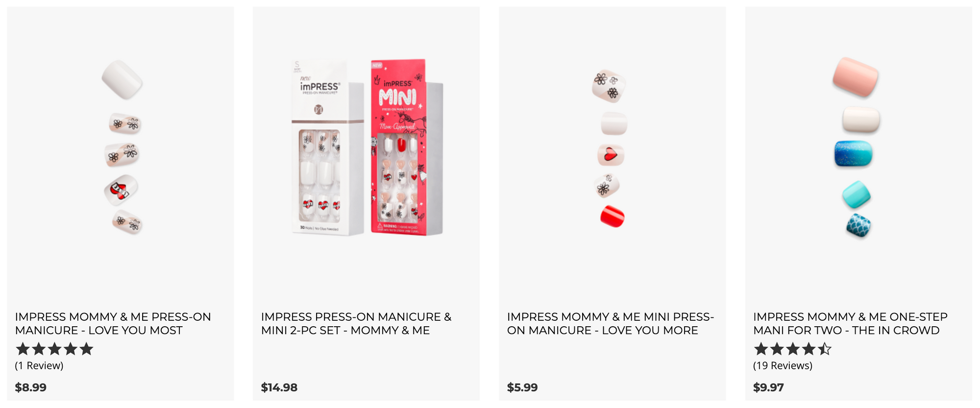Click the five-star rating for Love You Most
This screenshot has width=980, height=408.
tap(54, 349)
